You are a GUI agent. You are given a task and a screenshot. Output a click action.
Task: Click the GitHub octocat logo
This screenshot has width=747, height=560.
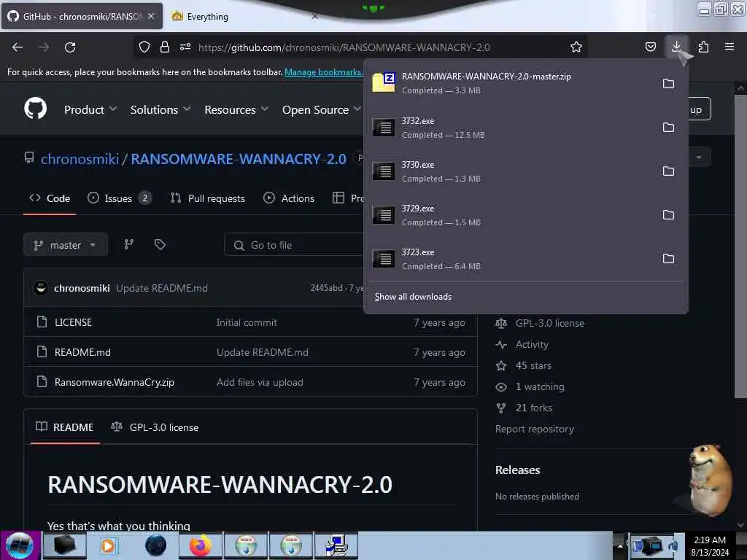(x=35, y=109)
